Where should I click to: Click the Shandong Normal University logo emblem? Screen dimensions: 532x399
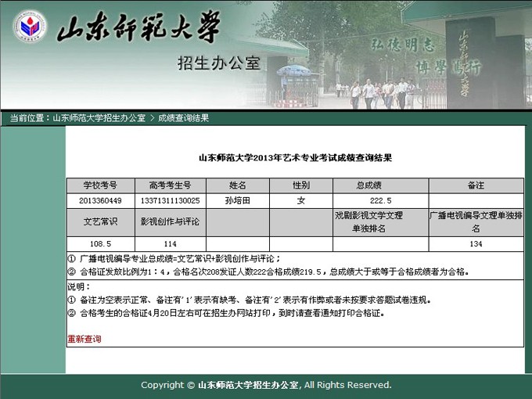tap(30, 27)
